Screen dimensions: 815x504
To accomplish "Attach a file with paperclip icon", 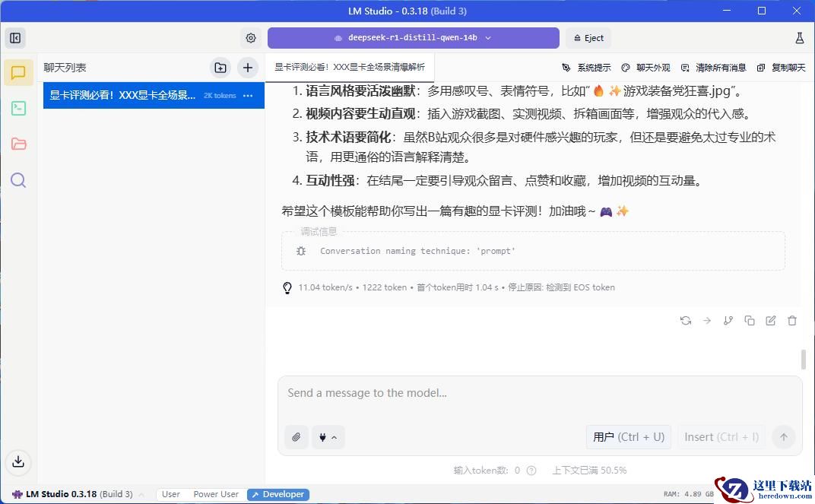I will point(297,437).
